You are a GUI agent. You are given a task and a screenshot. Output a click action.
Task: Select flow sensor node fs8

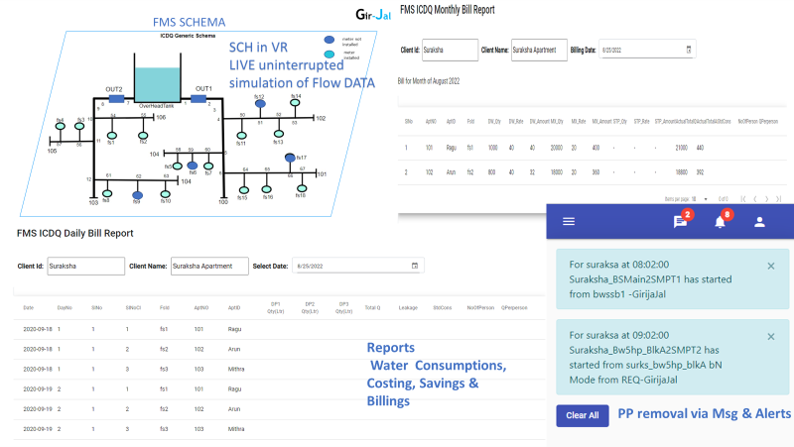click(107, 193)
